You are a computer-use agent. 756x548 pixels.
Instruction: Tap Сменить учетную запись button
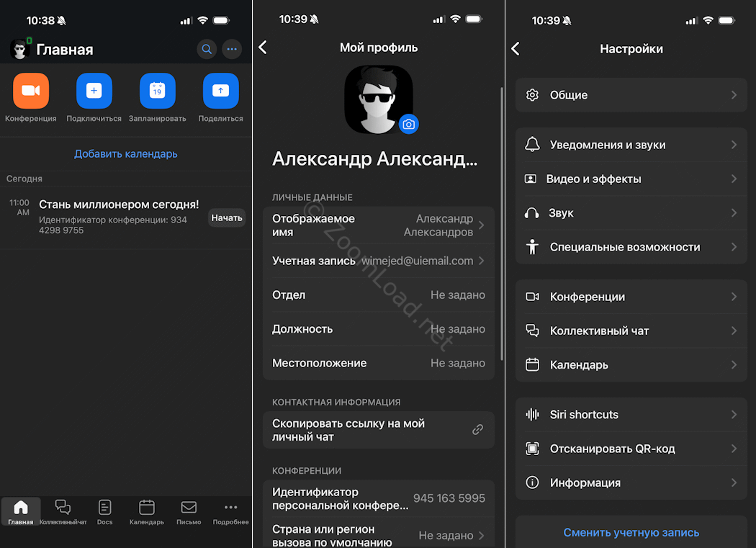[x=631, y=532]
